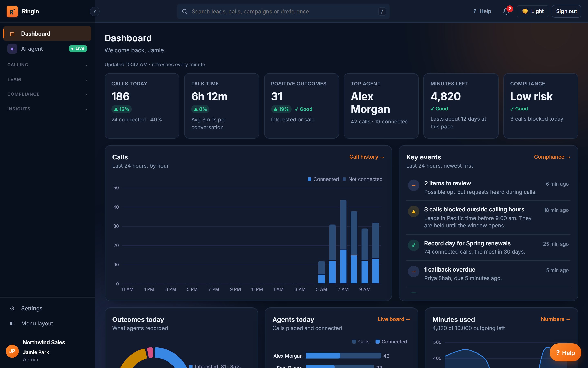Open the AI agent menu item

click(x=47, y=49)
